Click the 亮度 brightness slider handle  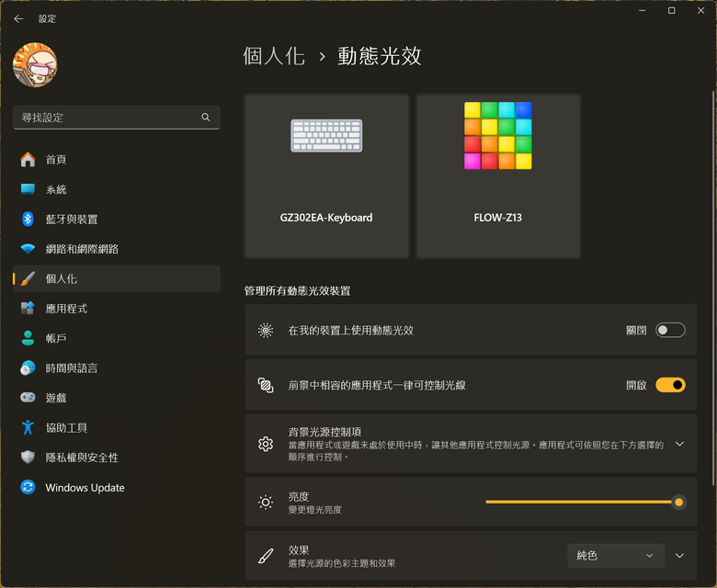coord(678,503)
